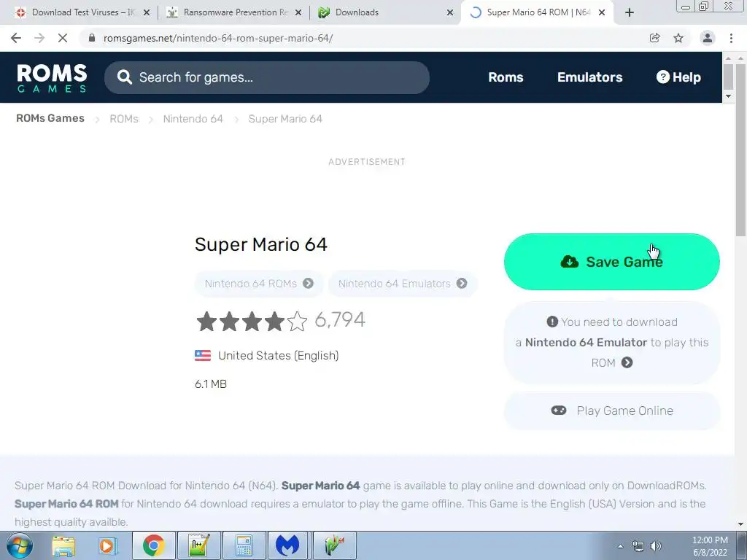Bookmark this page with star
The height and width of the screenshot is (560, 747).
pos(678,38)
